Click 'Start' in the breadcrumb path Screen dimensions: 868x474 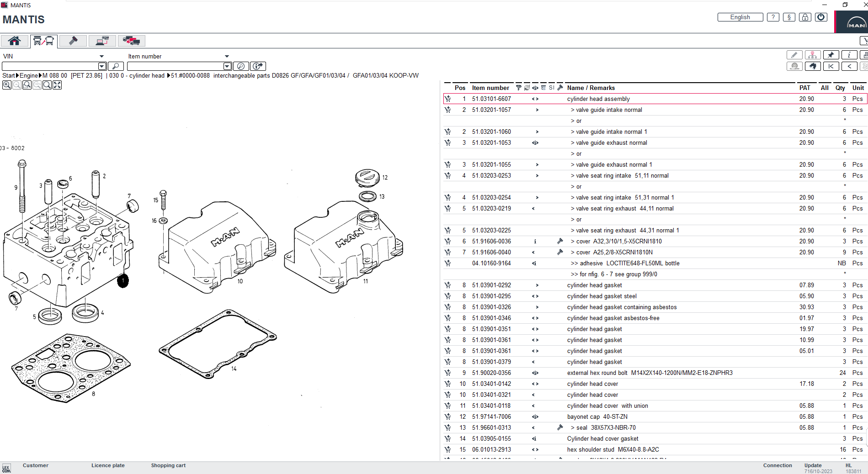pos(9,75)
